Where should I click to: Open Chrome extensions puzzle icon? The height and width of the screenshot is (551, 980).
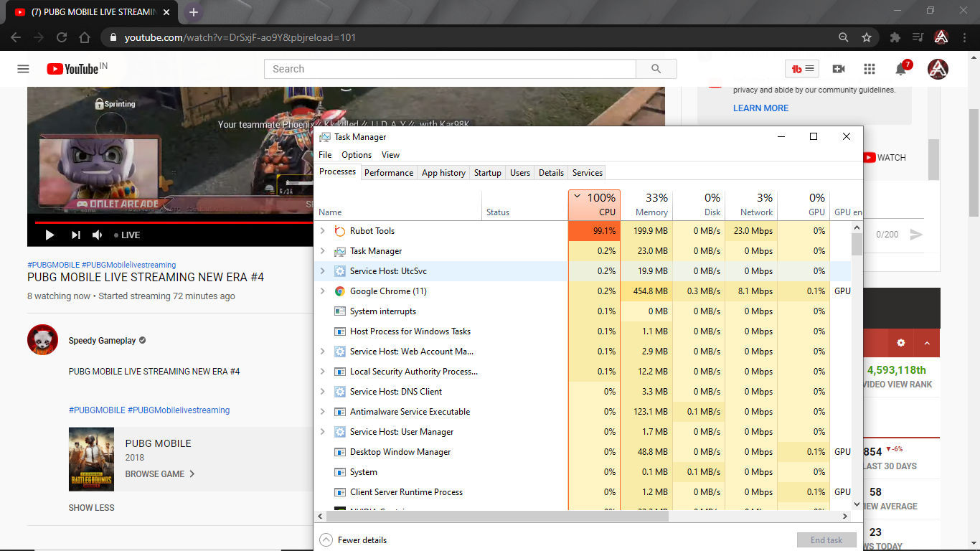tap(895, 37)
